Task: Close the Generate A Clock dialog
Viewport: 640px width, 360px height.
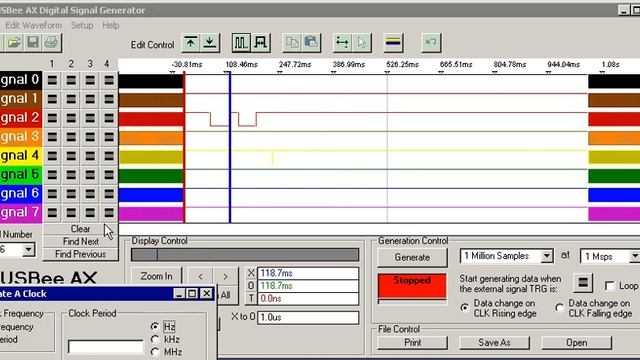Action: [x=207, y=293]
